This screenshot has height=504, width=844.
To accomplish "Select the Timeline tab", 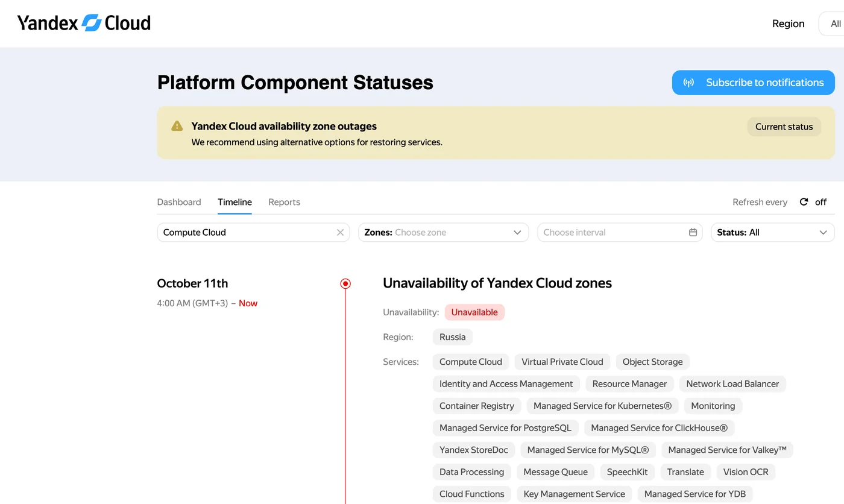I will click(x=235, y=202).
